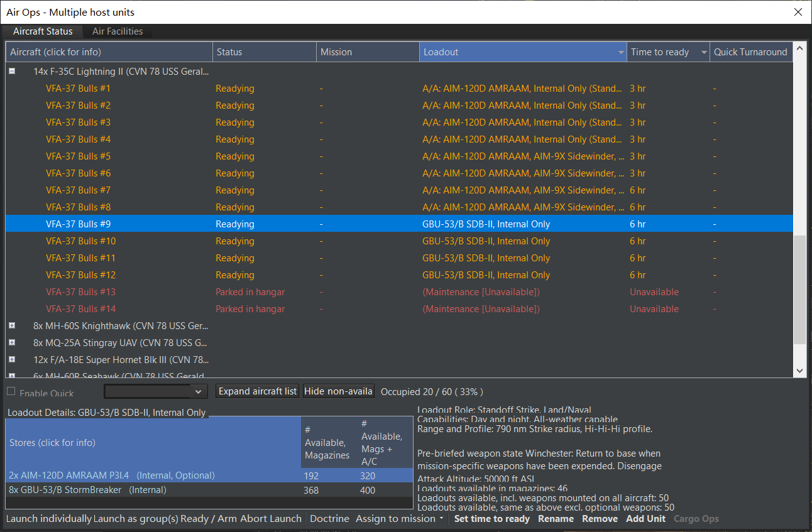Expand the 12x F/A-18E Super Hornet group
The image size is (812, 532).
coord(12,360)
